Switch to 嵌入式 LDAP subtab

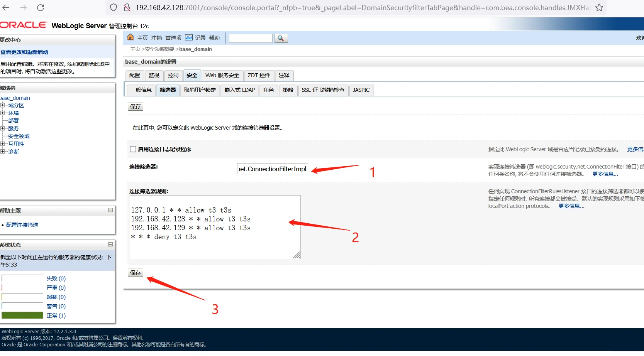tap(240, 90)
